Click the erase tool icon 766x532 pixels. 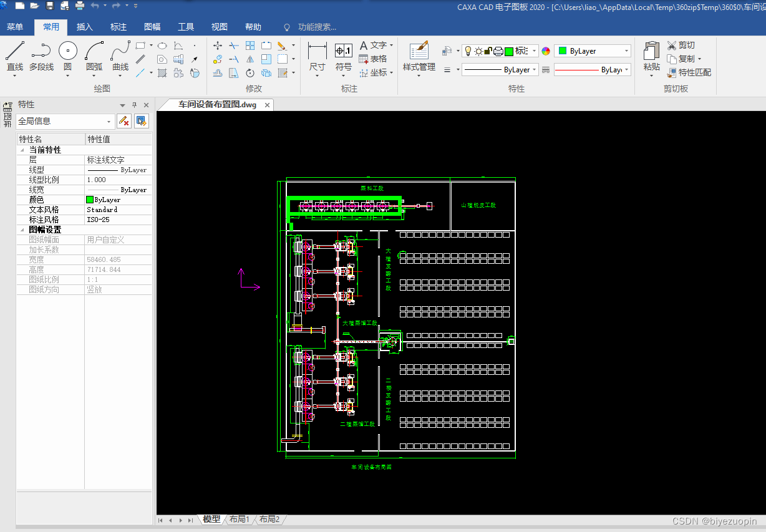click(282, 46)
